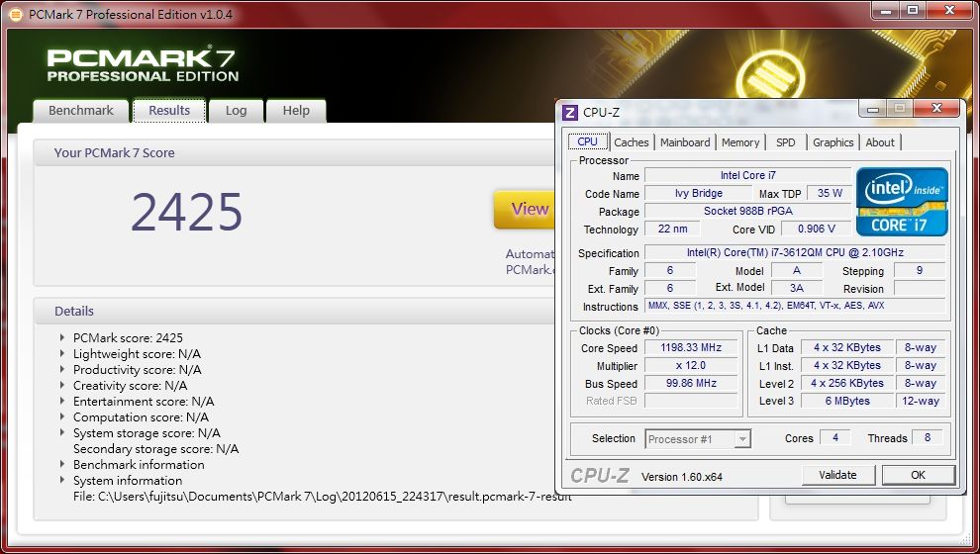
Task: Minimize the CPU-Z window
Action: tap(873, 109)
